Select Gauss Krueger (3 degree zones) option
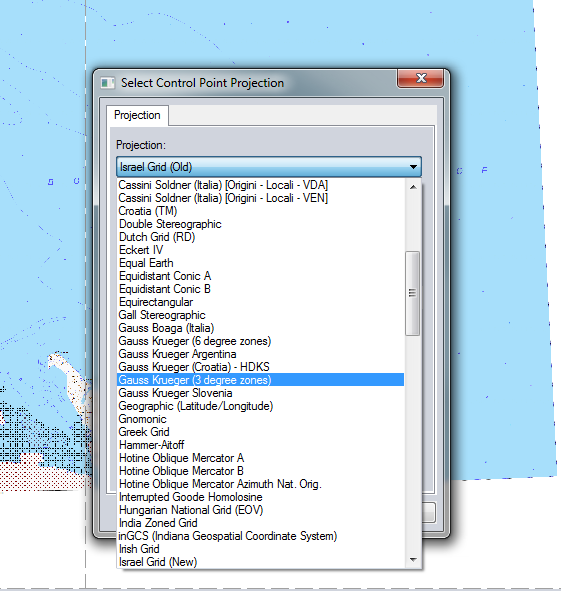Viewport: 561px width, 591px height. pos(261,380)
